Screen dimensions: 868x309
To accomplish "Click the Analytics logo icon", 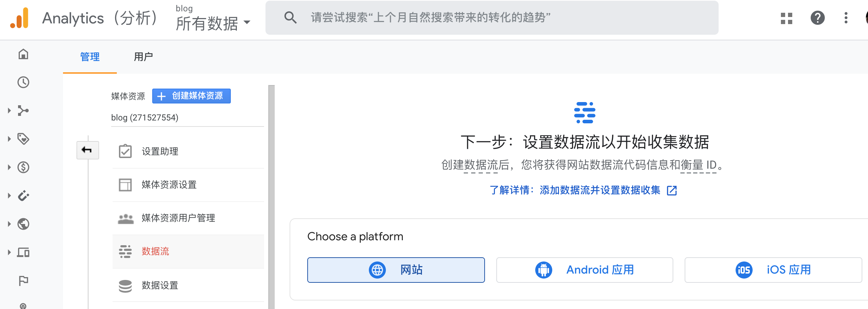I will click(x=20, y=18).
